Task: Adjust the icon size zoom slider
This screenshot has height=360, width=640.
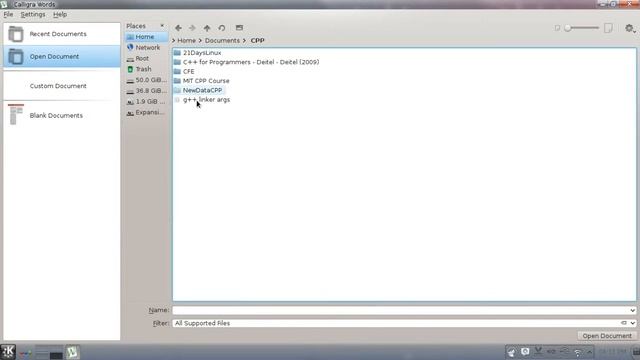Action: pos(582,28)
